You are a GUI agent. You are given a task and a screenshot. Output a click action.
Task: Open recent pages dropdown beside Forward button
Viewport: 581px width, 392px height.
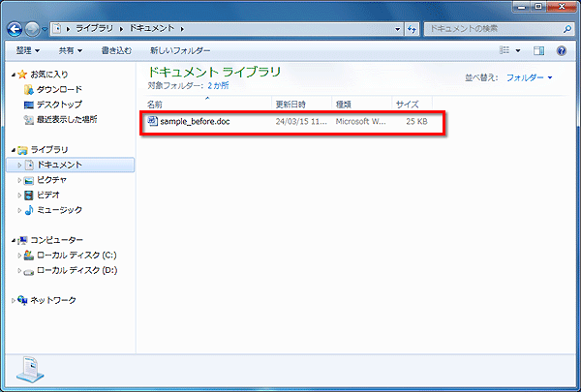coord(45,29)
